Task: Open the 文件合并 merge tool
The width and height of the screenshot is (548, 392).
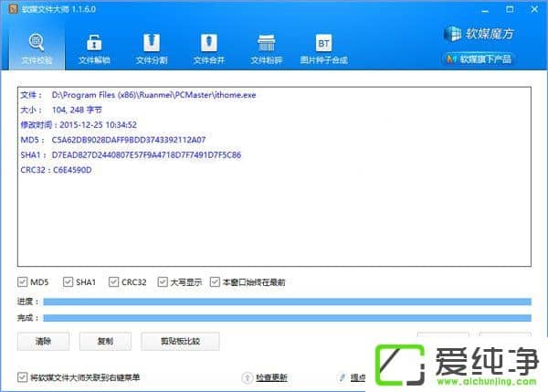Action: pyautogui.click(x=208, y=49)
